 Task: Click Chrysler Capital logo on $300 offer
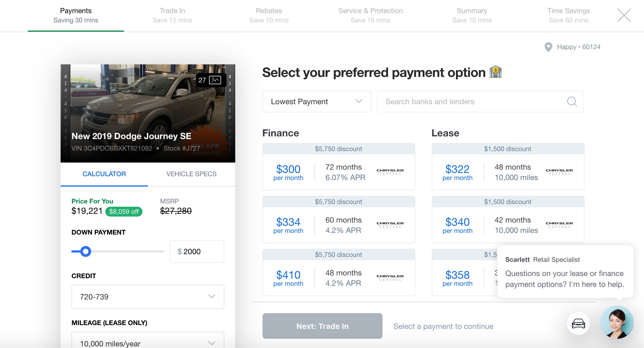tap(390, 172)
